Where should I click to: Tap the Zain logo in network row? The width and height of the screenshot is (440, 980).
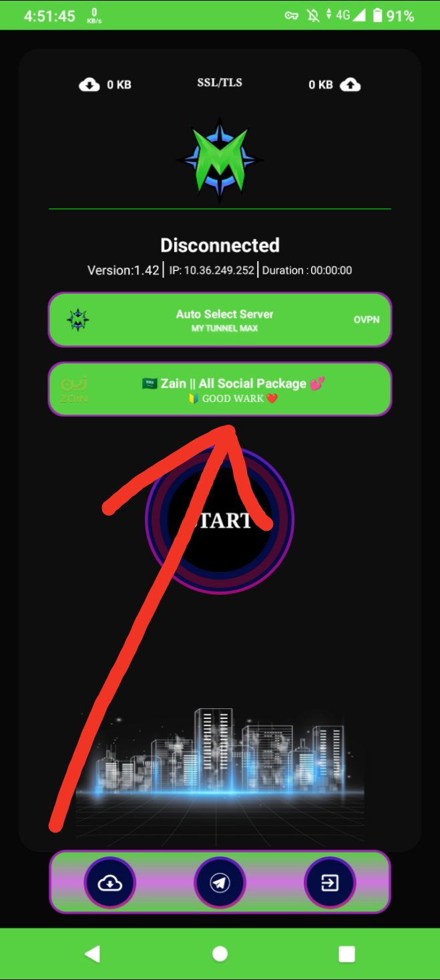point(74,390)
